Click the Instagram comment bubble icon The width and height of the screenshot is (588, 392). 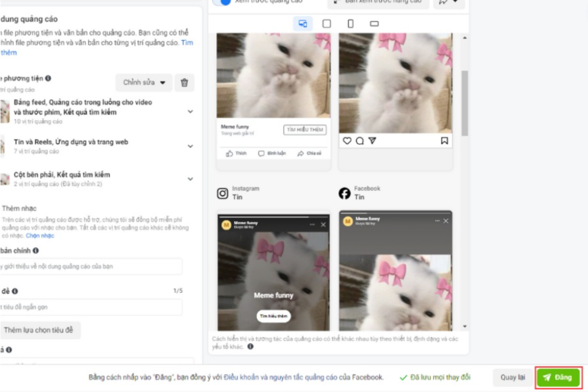(360, 141)
